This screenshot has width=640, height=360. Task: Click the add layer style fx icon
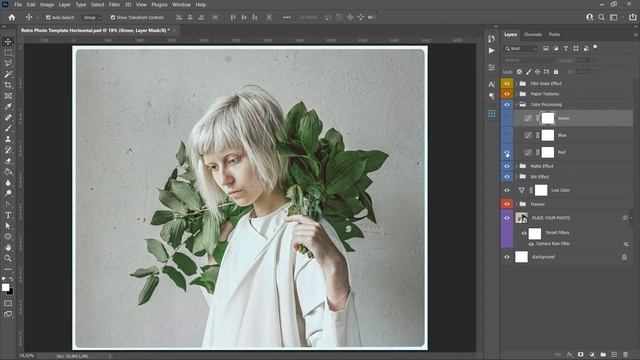(569, 354)
